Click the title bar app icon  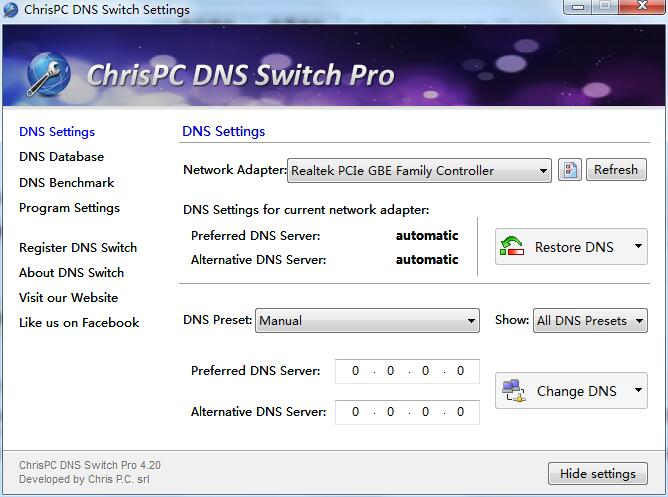pos(11,9)
